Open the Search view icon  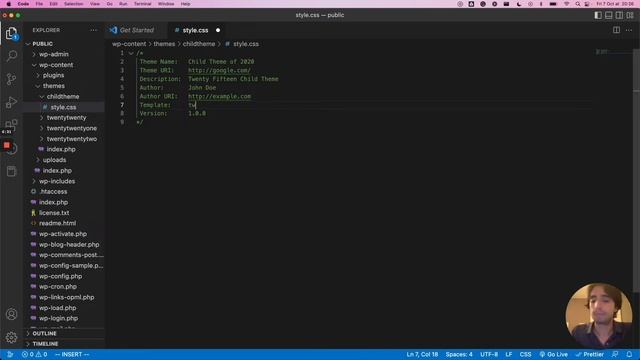(x=11, y=56)
